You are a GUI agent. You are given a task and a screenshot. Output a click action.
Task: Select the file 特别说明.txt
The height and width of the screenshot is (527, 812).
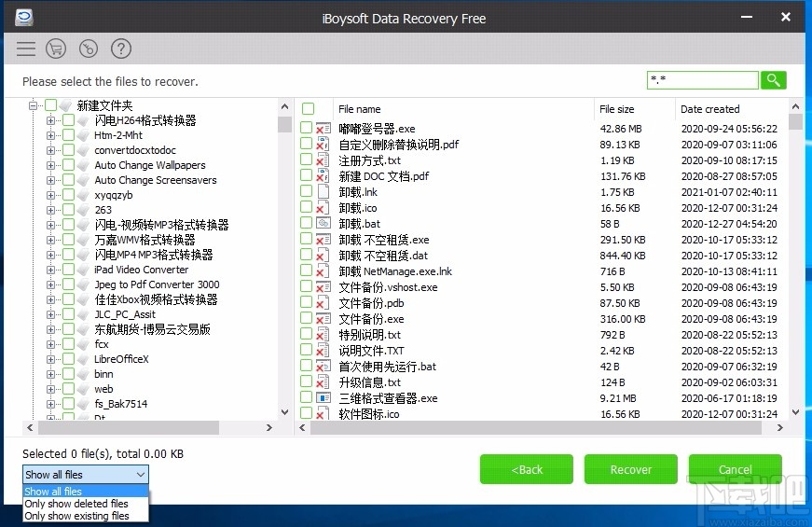(370, 335)
